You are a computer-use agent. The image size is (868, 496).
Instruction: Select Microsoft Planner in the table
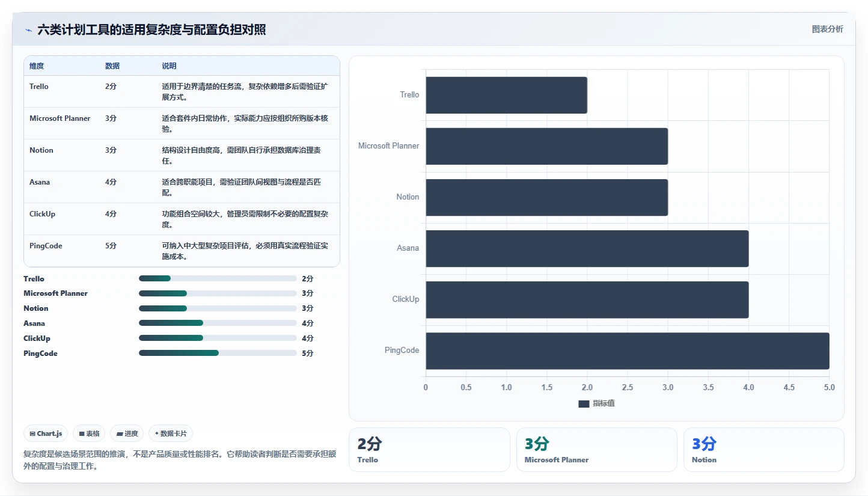(x=60, y=118)
